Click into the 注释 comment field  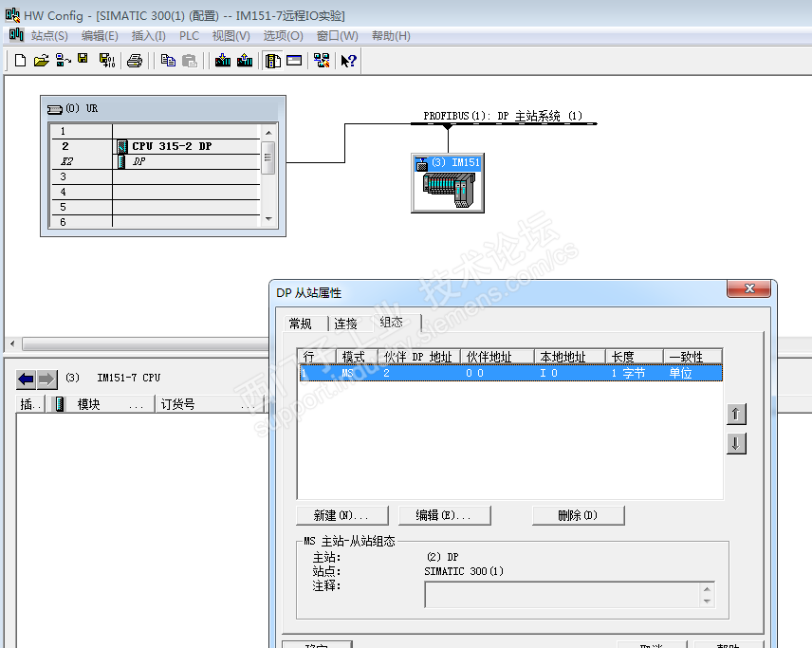(x=562, y=595)
